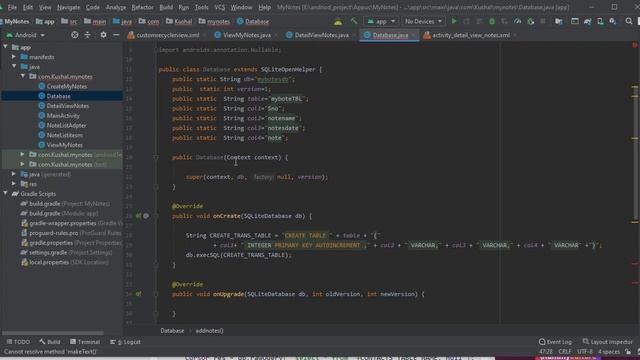Image resolution: width=640 pixels, height=360 pixels.
Task: Open the VCS menu
Action: pos(220,7)
